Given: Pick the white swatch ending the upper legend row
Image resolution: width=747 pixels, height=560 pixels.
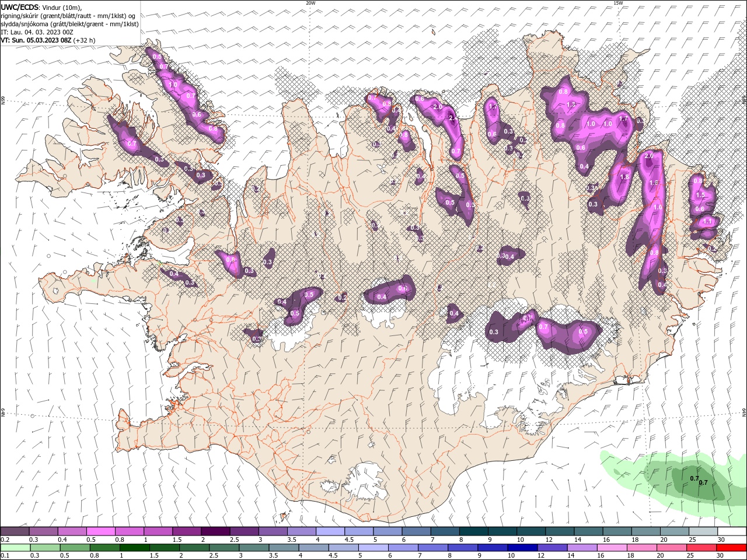Looking at the screenshot, I should 732,531.
